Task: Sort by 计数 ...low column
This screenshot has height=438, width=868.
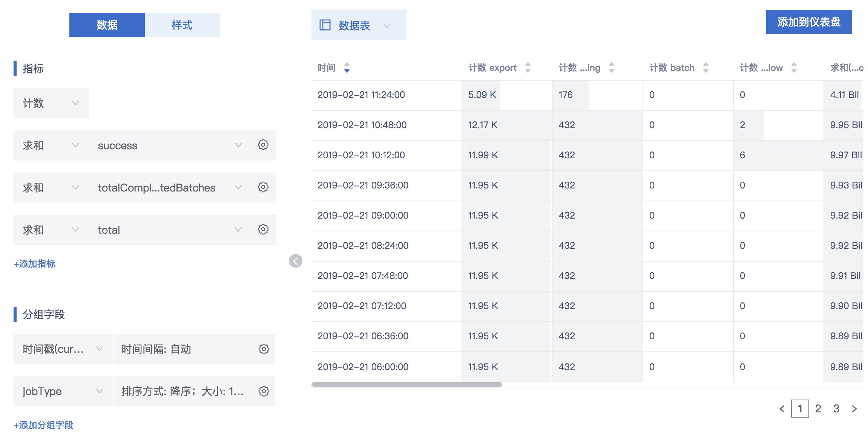Action: (x=794, y=68)
